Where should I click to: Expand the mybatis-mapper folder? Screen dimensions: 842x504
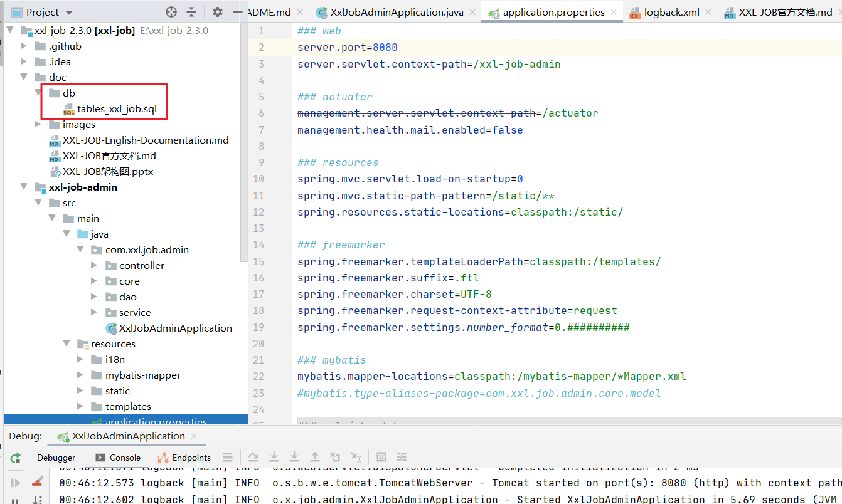click(80, 375)
